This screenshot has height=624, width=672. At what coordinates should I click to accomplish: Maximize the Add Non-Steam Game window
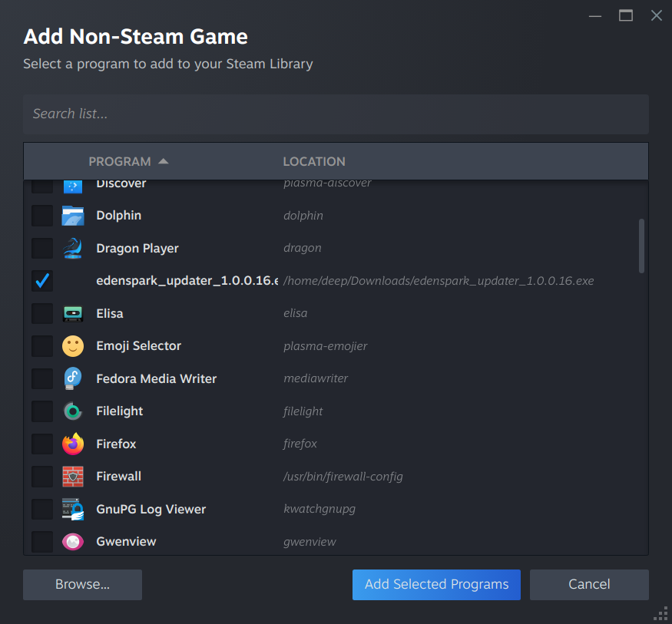coord(626,16)
